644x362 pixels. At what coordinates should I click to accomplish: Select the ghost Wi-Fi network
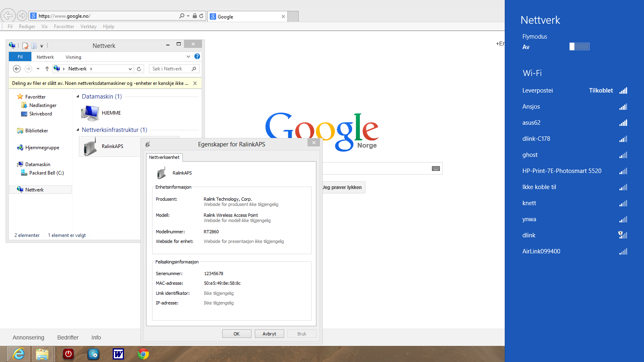pyautogui.click(x=575, y=155)
